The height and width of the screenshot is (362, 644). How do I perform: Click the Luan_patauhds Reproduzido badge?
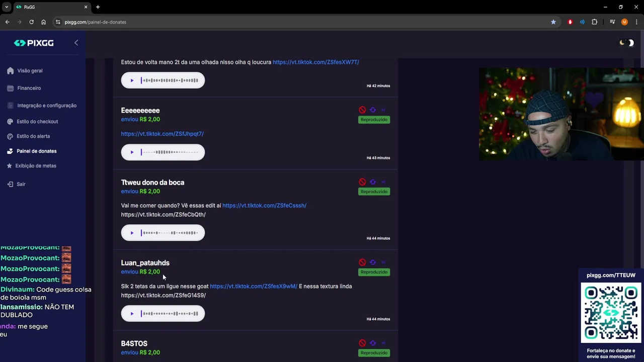click(x=374, y=272)
